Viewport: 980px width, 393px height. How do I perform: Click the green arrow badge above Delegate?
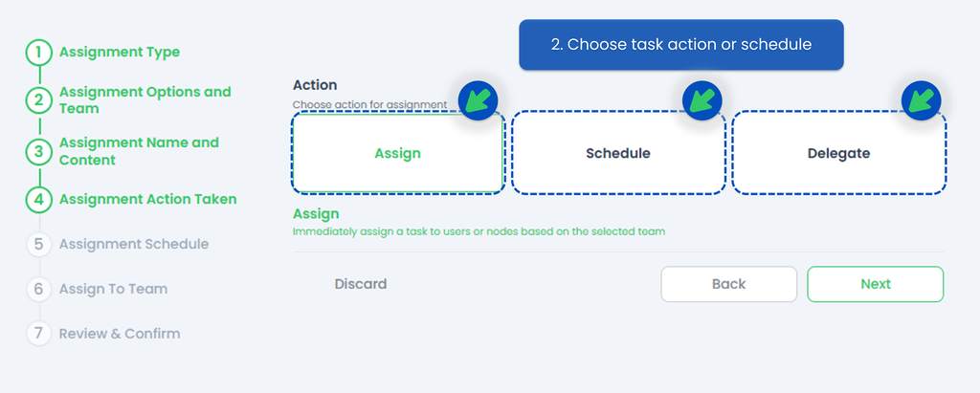923,99
